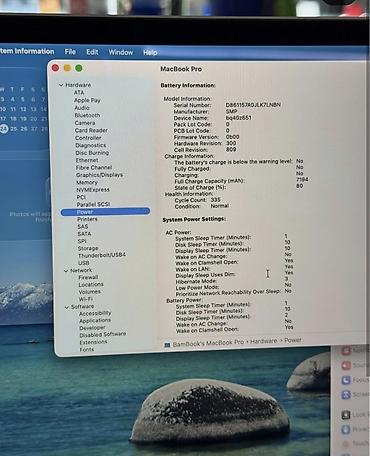Click date 11 in the calendar widget
This screenshot has height=456, width=370.
13,109
